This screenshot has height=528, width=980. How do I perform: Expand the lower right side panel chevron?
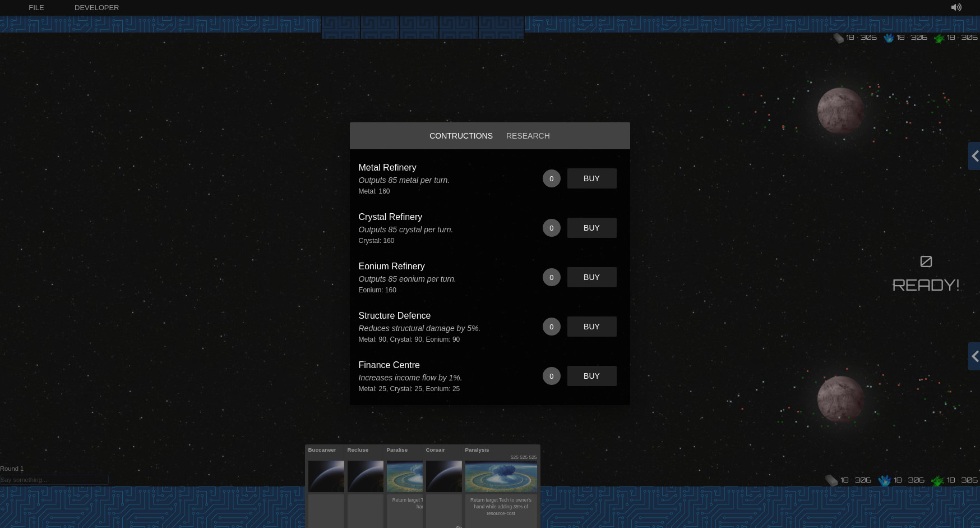pyautogui.click(x=974, y=356)
